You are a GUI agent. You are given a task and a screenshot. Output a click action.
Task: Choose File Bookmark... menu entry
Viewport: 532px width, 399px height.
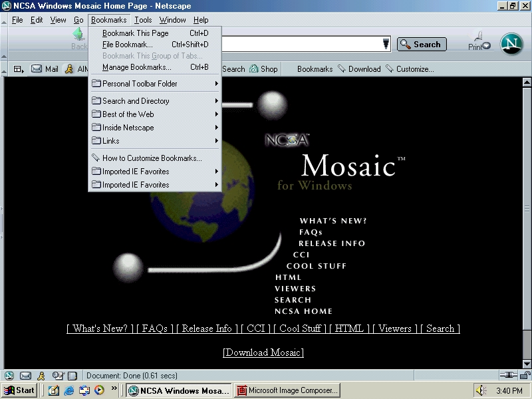[155, 45]
